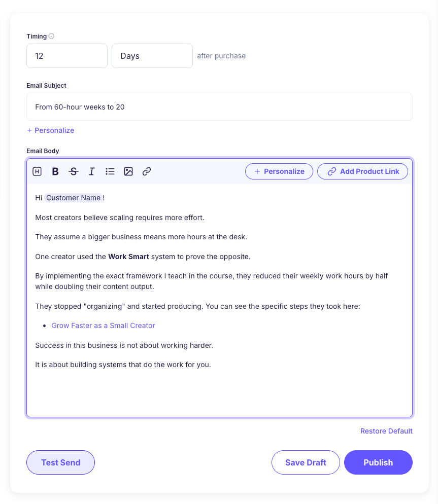This screenshot has width=438, height=504.
Task: Apply strikethrough formatting to text
Action: (73, 171)
